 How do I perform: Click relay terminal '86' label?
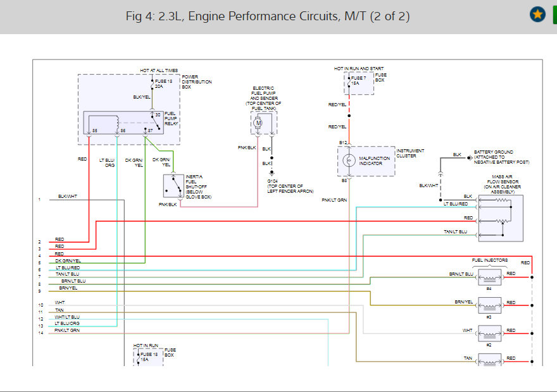click(123, 130)
